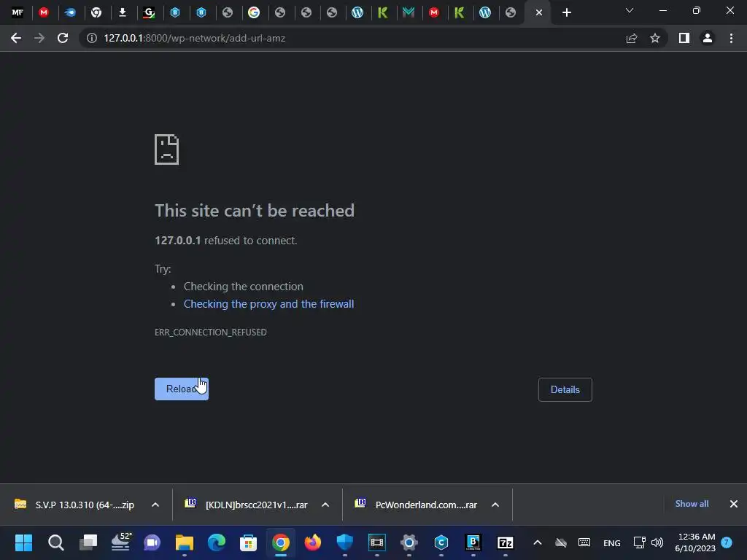Show all downloads link

tap(692, 504)
